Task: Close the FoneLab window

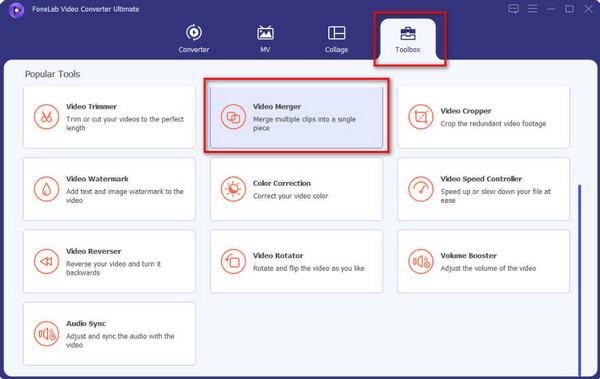Action: coord(588,9)
